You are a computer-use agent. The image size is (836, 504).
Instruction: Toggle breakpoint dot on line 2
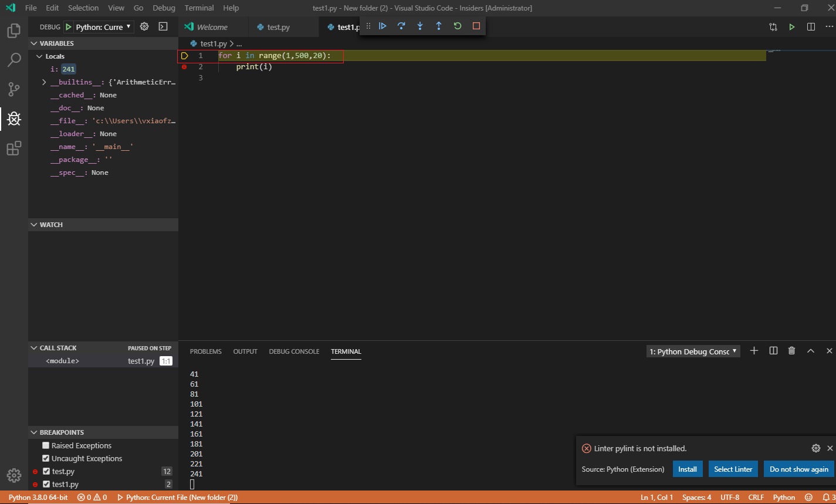(x=184, y=67)
